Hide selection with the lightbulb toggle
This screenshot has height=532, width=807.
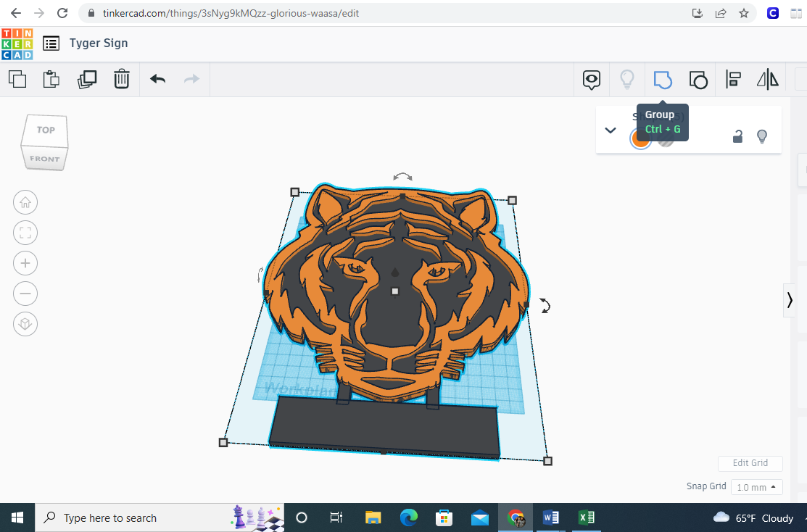761,136
